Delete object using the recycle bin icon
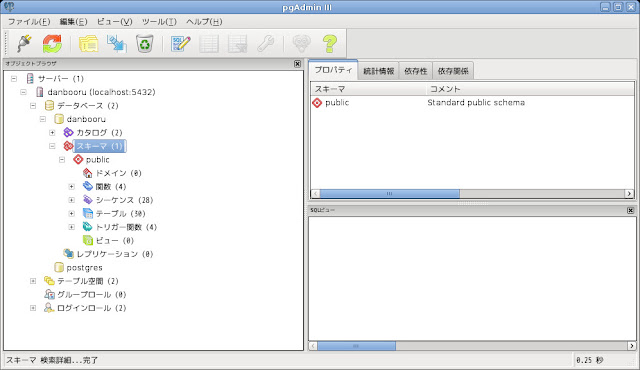This screenshot has width=640, height=370. [144, 44]
